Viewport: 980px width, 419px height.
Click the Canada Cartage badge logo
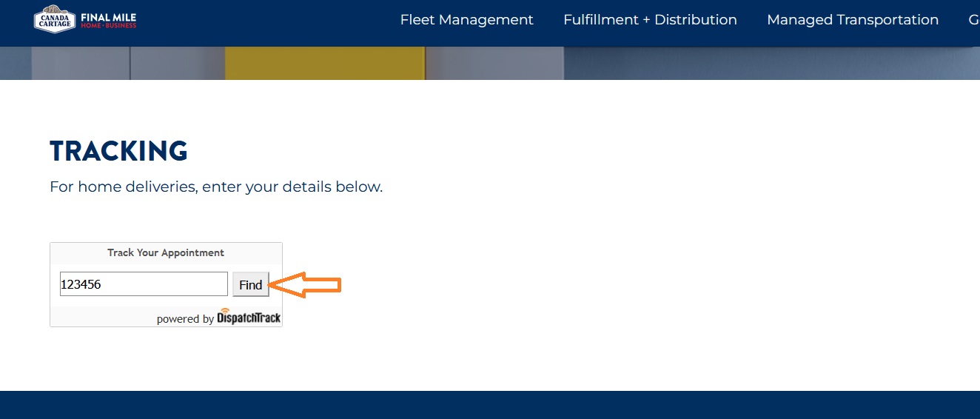[55, 20]
